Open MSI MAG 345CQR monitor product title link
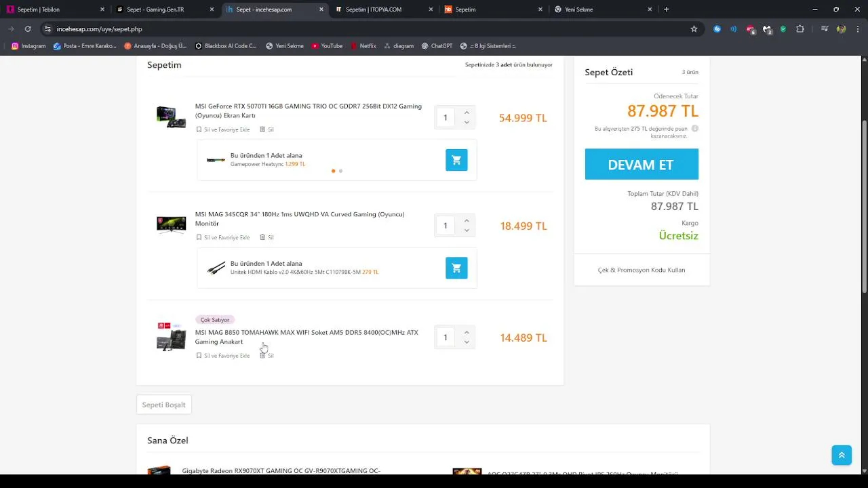Viewport: 868px width, 488px height. tap(300, 219)
